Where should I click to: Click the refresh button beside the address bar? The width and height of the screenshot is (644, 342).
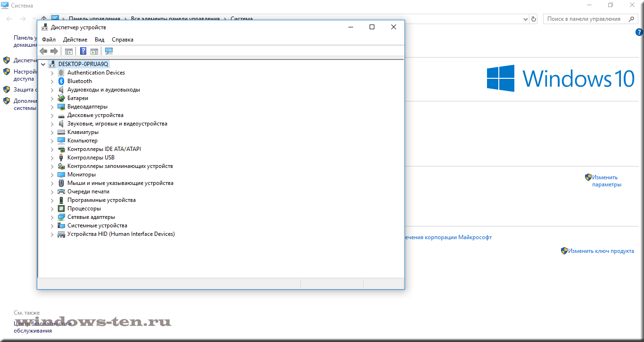pyautogui.click(x=534, y=19)
